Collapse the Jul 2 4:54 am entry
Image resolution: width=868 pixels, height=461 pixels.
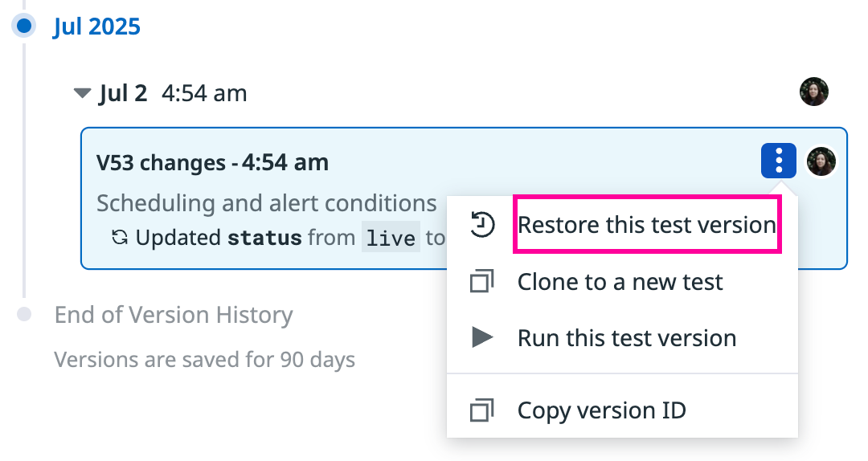point(83,93)
